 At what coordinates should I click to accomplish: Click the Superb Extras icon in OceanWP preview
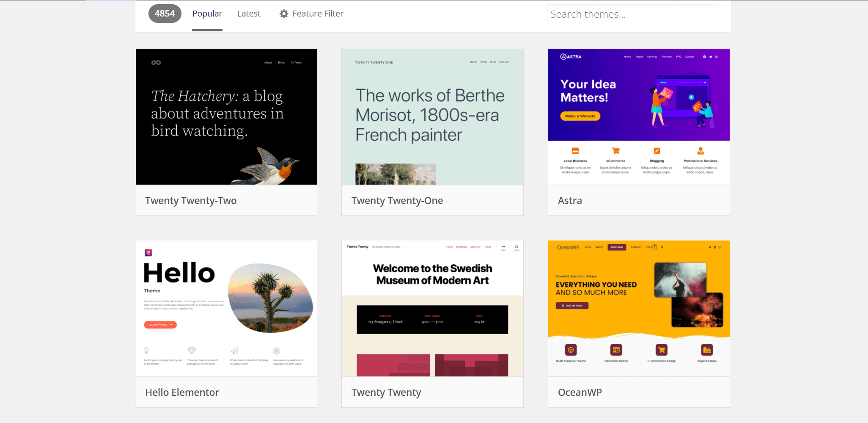[x=707, y=350]
